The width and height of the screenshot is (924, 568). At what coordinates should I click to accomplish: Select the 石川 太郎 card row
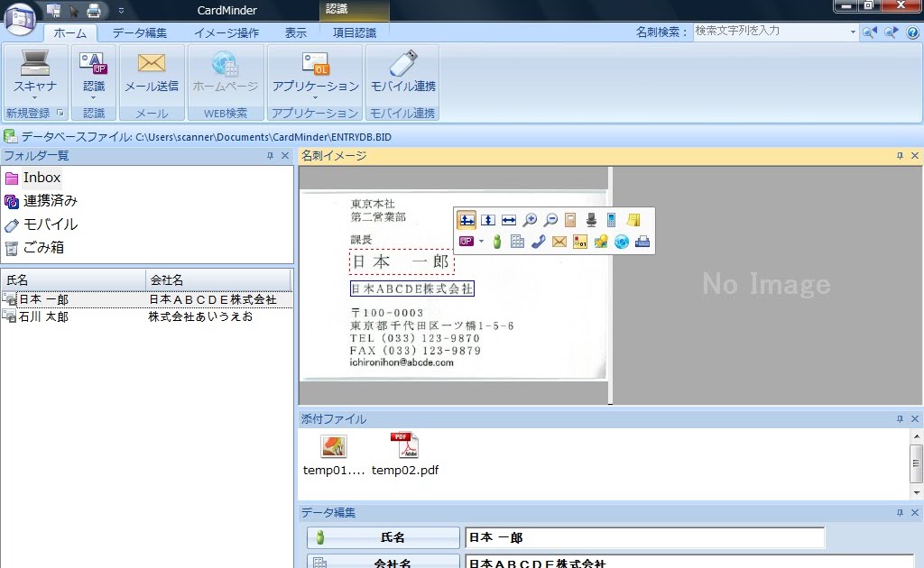[x=147, y=316]
